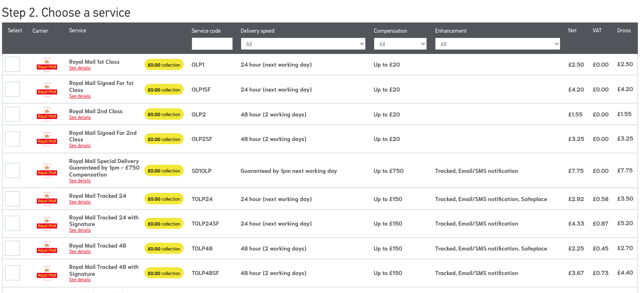Click Up to £750 compensation value
The image size is (644, 293).
tap(389, 171)
